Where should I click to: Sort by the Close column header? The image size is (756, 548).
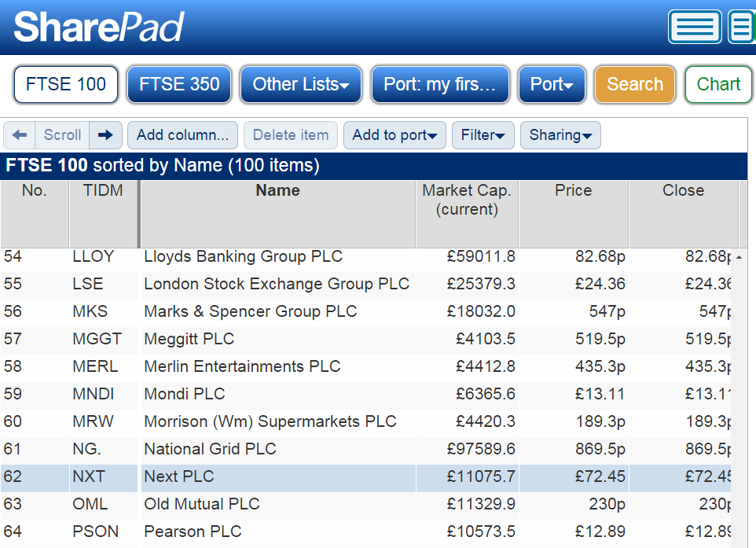[x=683, y=214]
